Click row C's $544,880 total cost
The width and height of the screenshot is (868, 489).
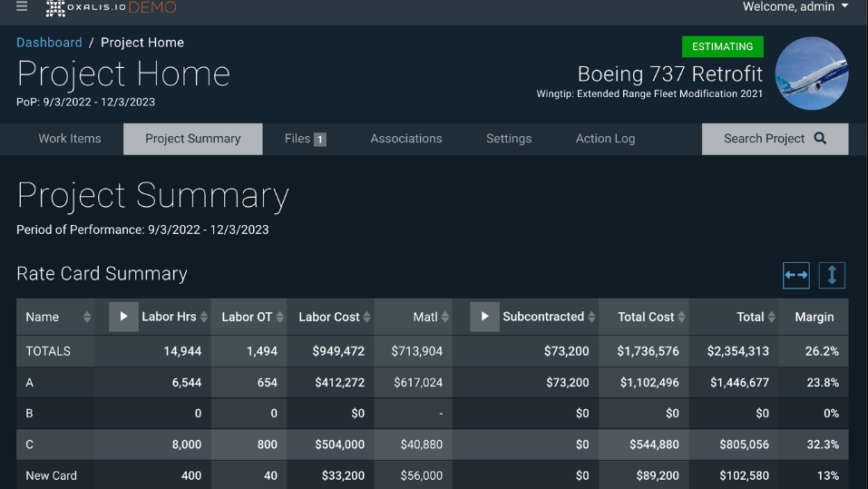(x=654, y=445)
